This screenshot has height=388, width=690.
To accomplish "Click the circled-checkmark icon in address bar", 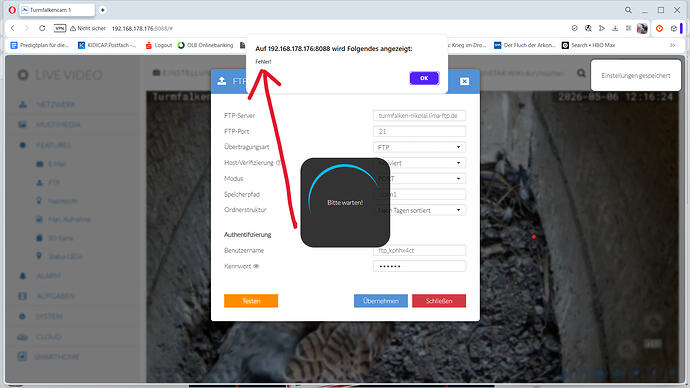I will (x=574, y=28).
